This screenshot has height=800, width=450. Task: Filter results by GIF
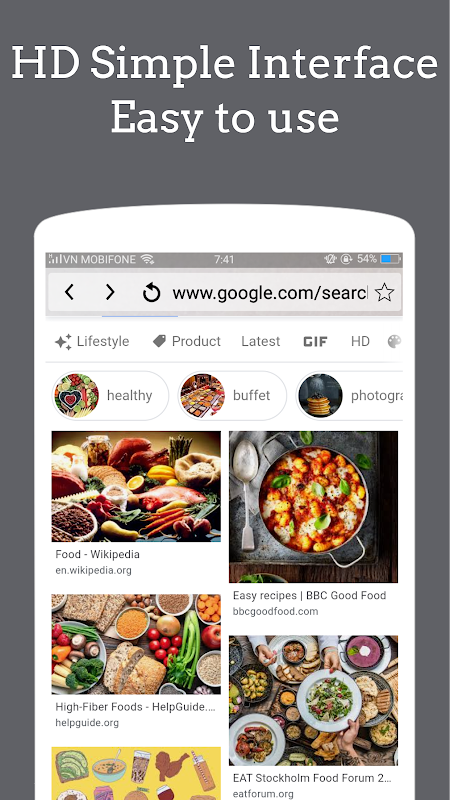tap(315, 342)
